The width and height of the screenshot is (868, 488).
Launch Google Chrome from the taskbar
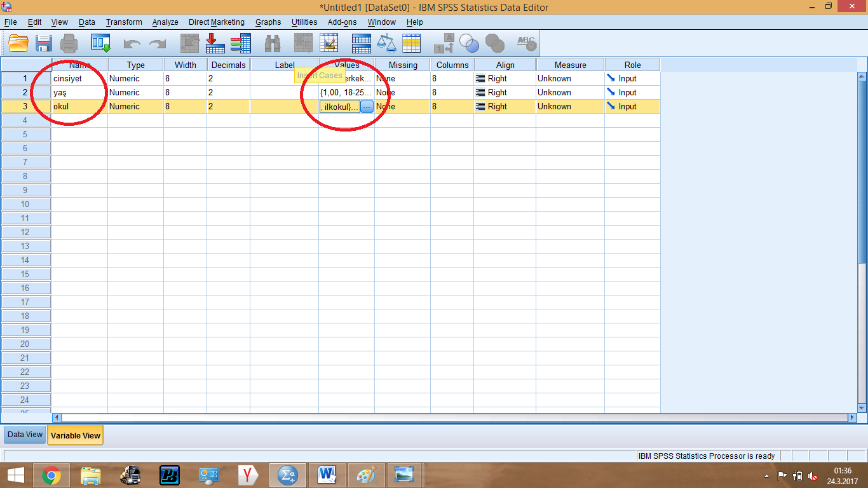pos(51,475)
